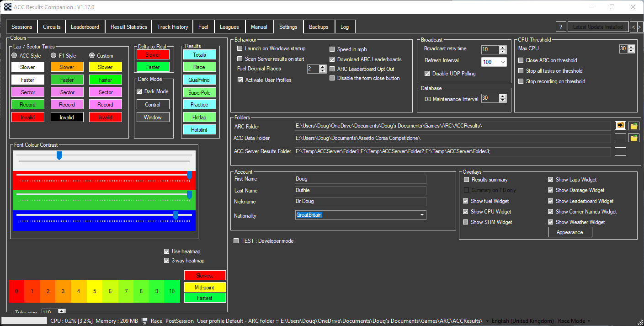Click the move-folder arrow icon for ARC Folder
644x326 pixels.
[620, 126]
